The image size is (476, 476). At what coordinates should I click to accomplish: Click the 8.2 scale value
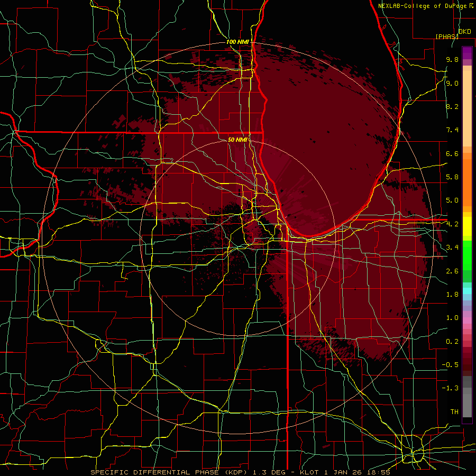click(x=452, y=106)
